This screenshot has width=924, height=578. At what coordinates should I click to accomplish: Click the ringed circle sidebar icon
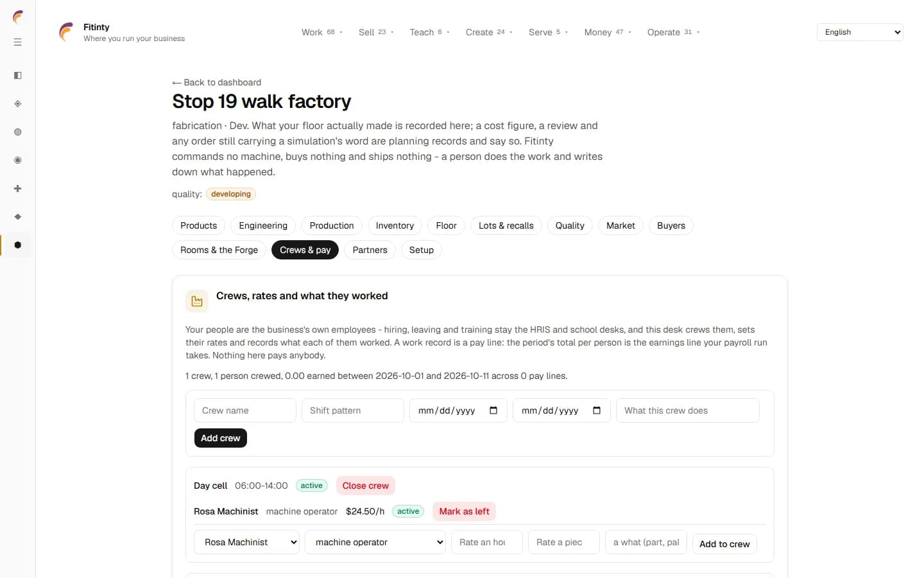point(18,161)
